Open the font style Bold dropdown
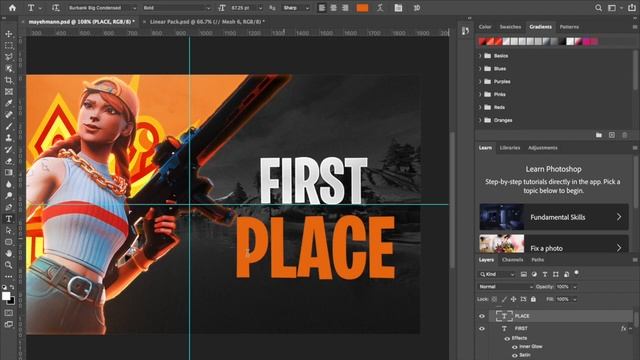The height and width of the screenshot is (360, 640). (176, 8)
